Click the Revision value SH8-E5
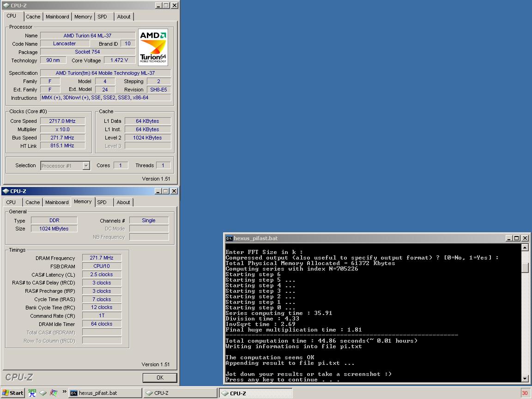Image resolution: width=532 pixels, height=399 pixels. point(159,90)
